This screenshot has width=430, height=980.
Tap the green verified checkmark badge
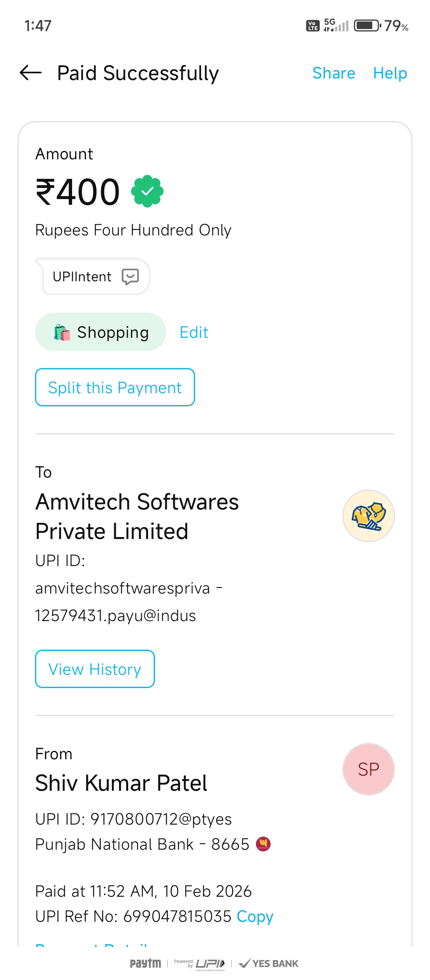[147, 192]
